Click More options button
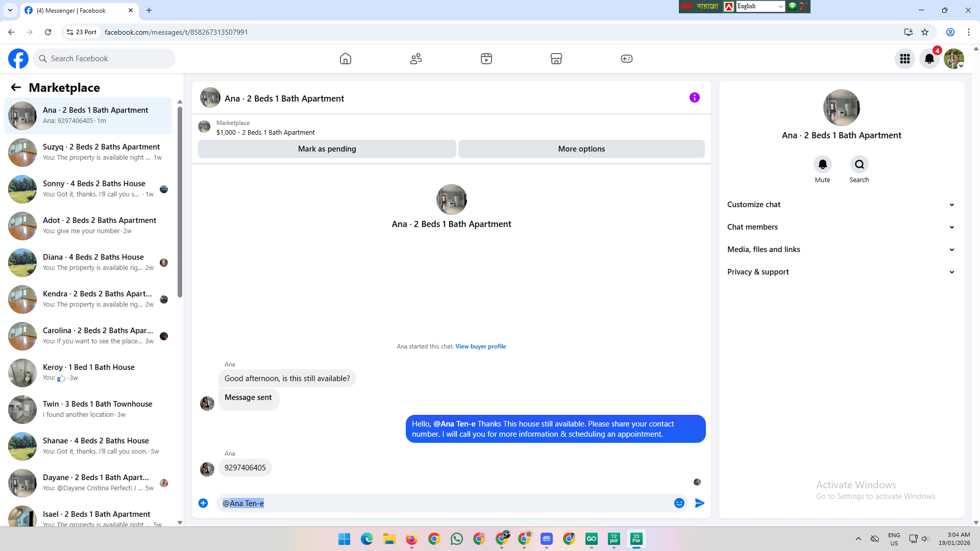The height and width of the screenshot is (551, 980). [x=581, y=149]
